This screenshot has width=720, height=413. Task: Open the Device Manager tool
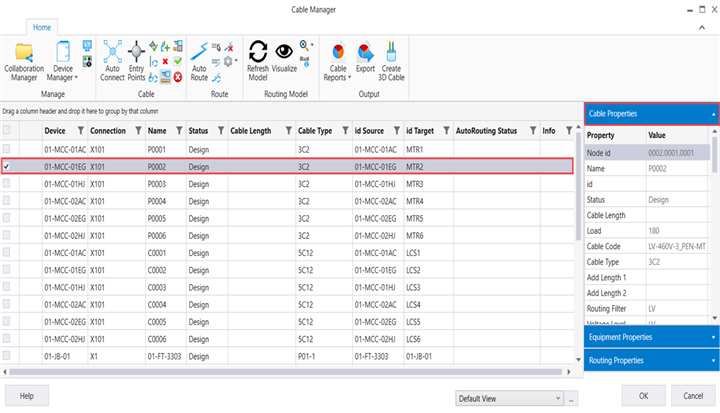point(62,62)
